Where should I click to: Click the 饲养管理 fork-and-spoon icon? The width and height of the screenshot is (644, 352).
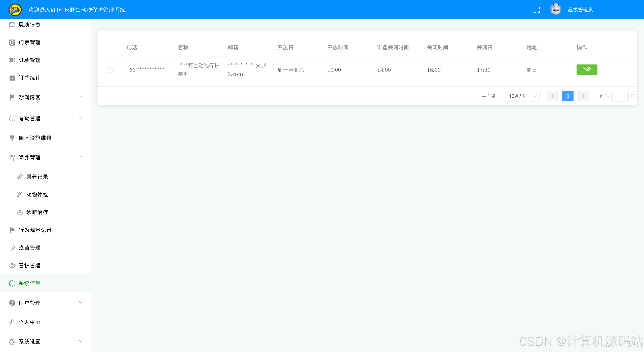(x=12, y=157)
